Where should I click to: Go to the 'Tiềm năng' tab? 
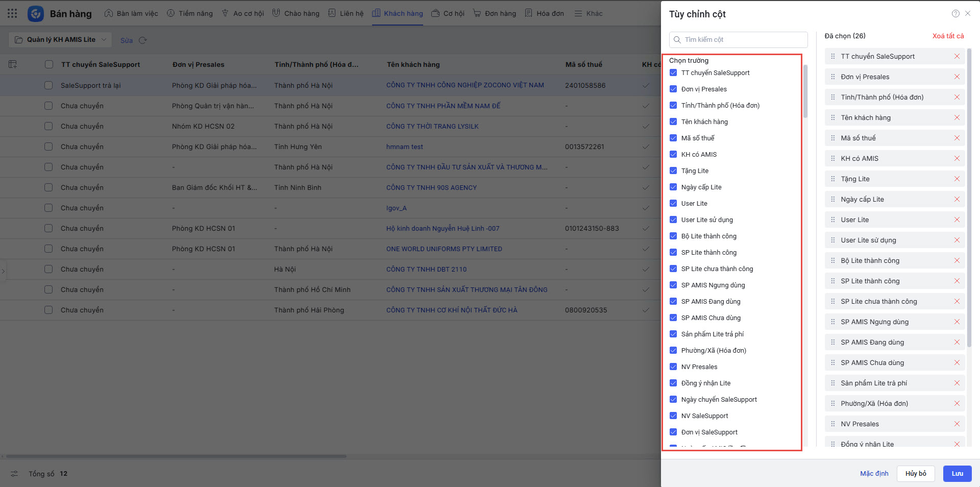coord(190,14)
